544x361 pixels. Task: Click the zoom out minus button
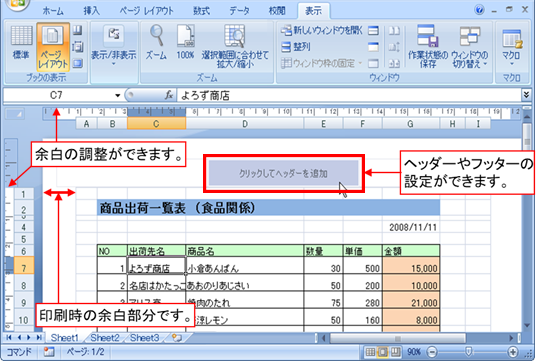pyautogui.click(x=432, y=352)
